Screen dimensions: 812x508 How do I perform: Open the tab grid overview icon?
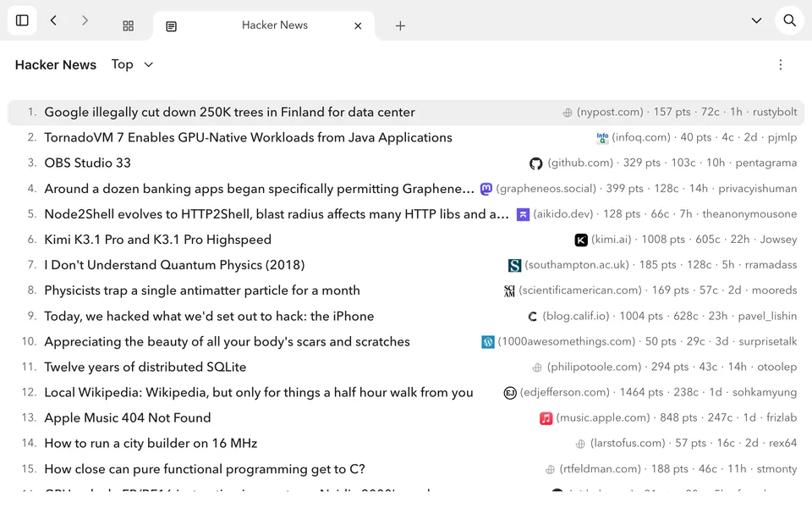(x=129, y=26)
